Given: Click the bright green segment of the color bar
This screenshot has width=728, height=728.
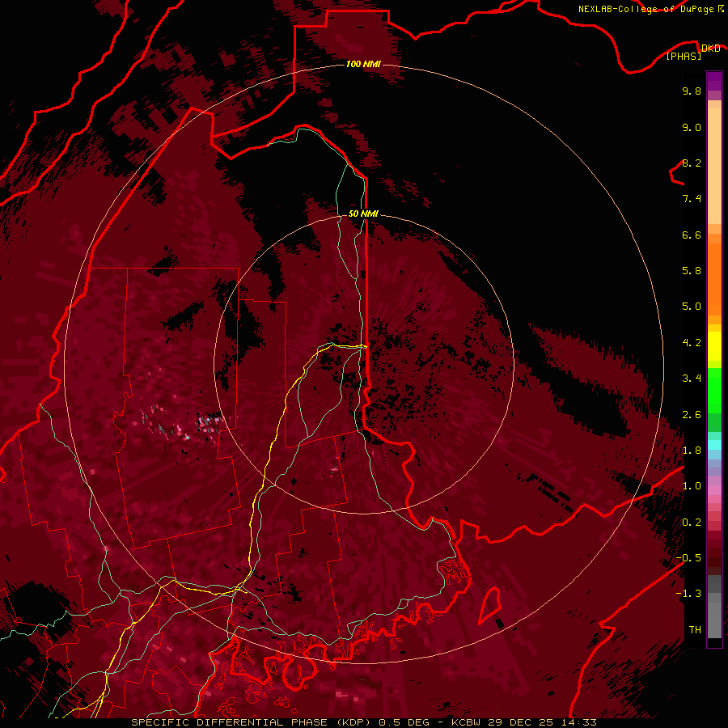Looking at the screenshot, I should [x=714, y=390].
